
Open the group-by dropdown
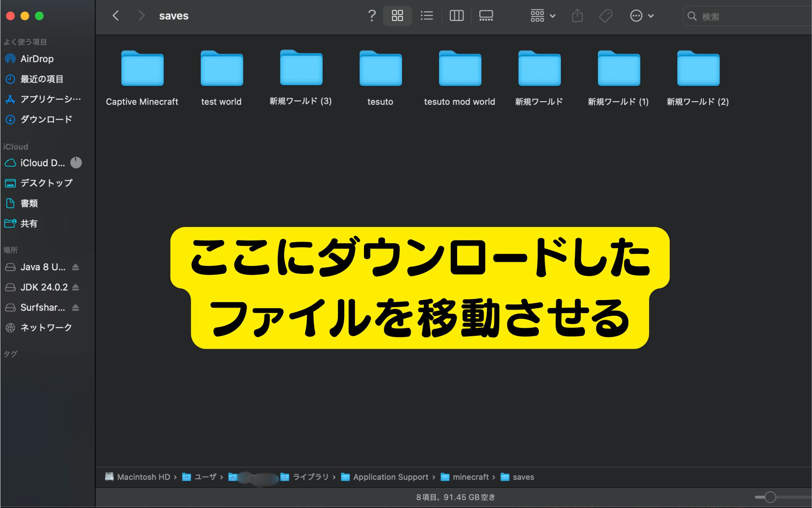click(543, 16)
